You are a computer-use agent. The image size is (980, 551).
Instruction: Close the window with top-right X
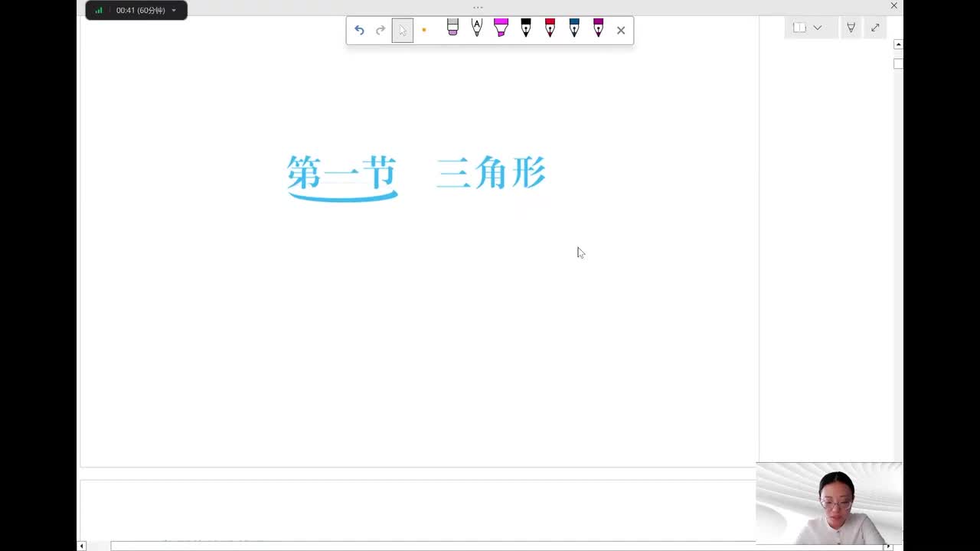coord(893,6)
